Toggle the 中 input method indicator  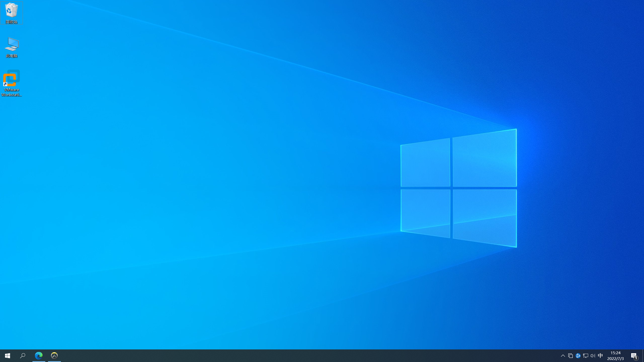point(600,356)
